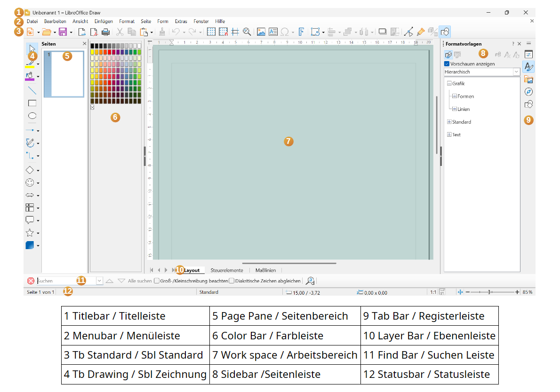Open sidebar Gallery deck icon
Screen dimensions: 560x392
point(528,79)
